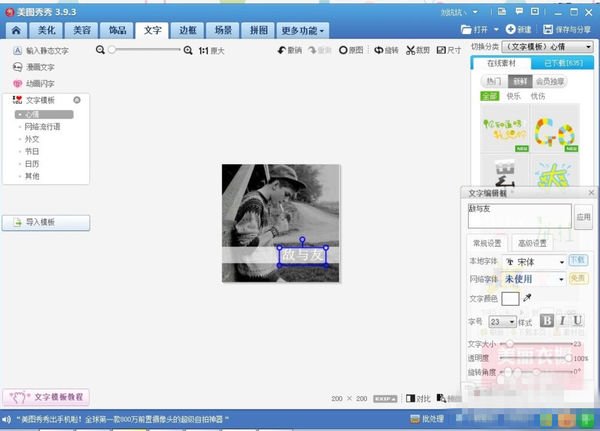Open the 本地字体 宋体 dropdown
This screenshot has height=431, width=600.
(534, 262)
